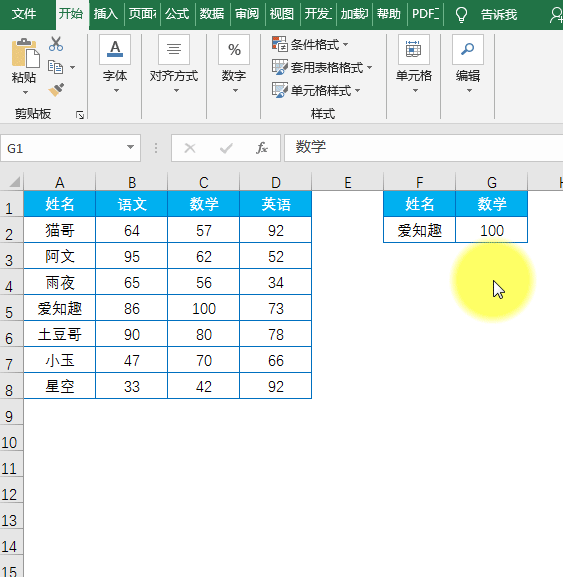Click the Format Painter brush icon

pyautogui.click(x=56, y=89)
